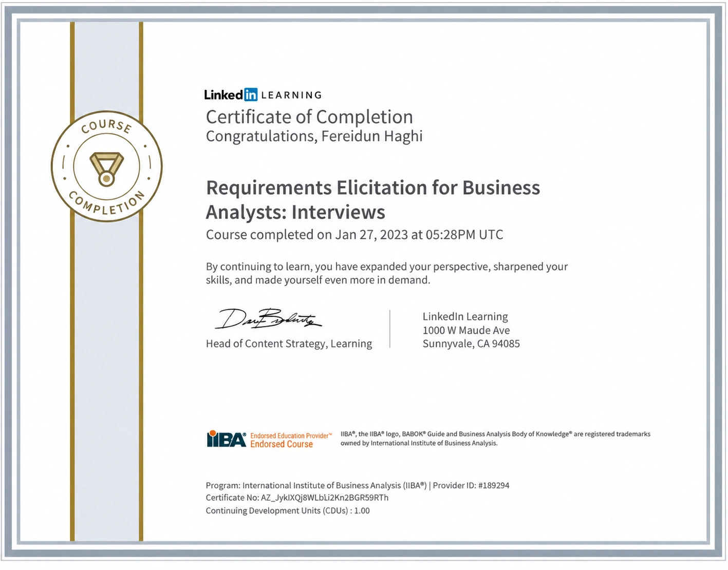Screen dimensions: 728x570
Task: Click the handwritten signature
Action: tap(269, 319)
